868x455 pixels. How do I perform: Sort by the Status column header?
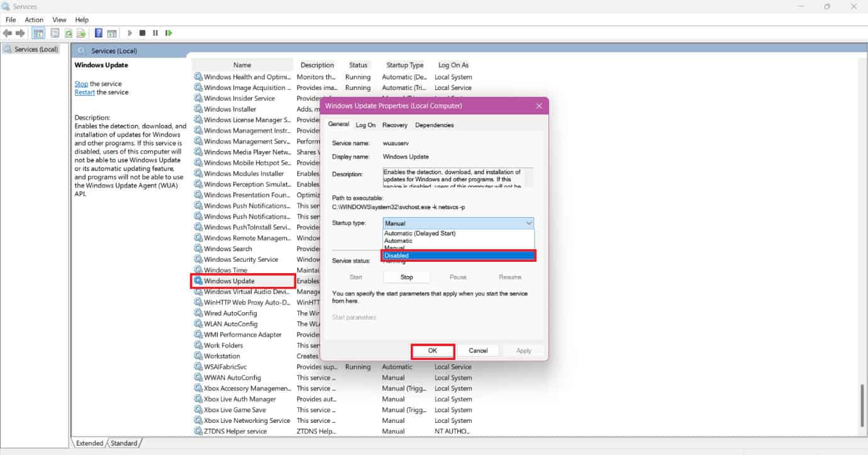pos(358,65)
